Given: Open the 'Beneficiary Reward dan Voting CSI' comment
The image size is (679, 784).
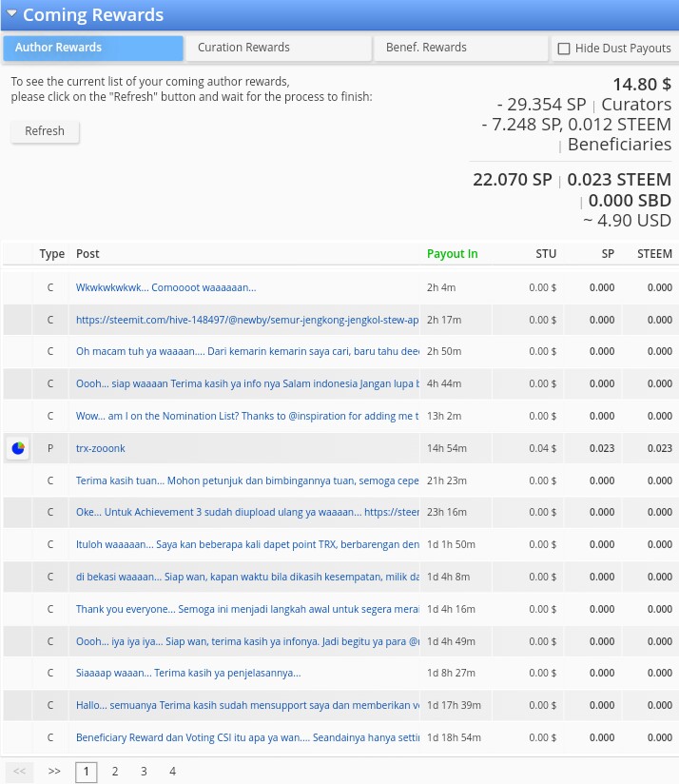Looking at the screenshot, I should [247, 737].
